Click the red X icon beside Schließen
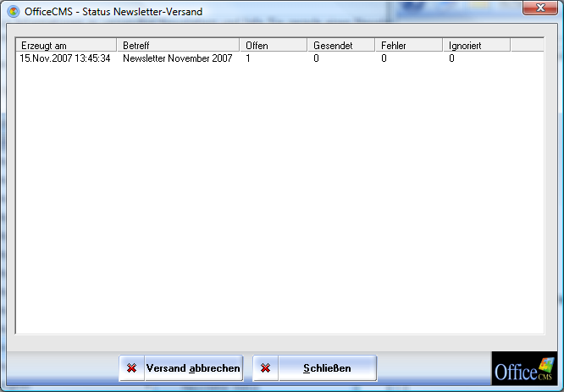Viewport: 564px width, 392px height. (265, 368)
